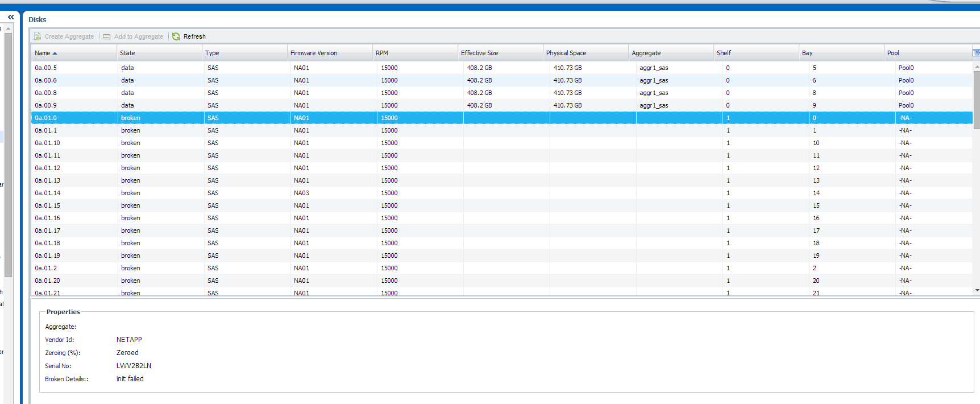Collapse the left navigation pane chevron
980x404 pixels.
(11, 17)
